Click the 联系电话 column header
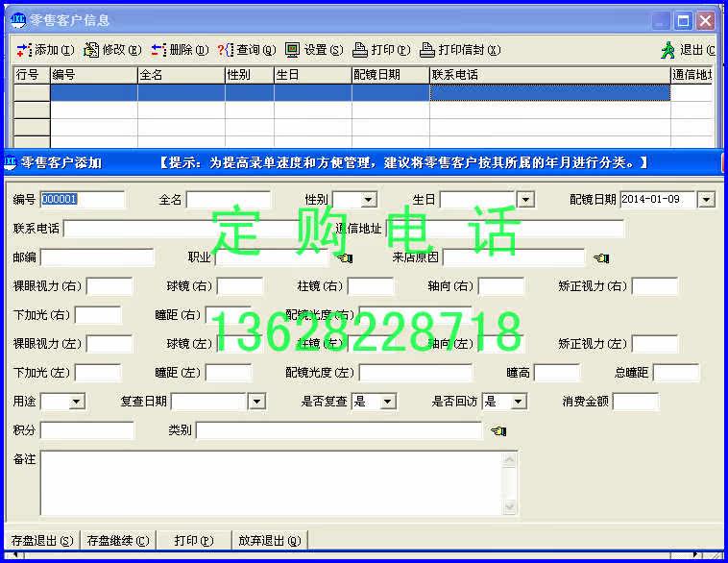 click(550, 75)
